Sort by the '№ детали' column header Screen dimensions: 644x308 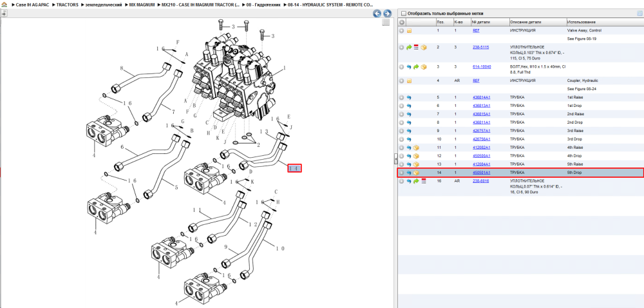(x=489, y=22)
